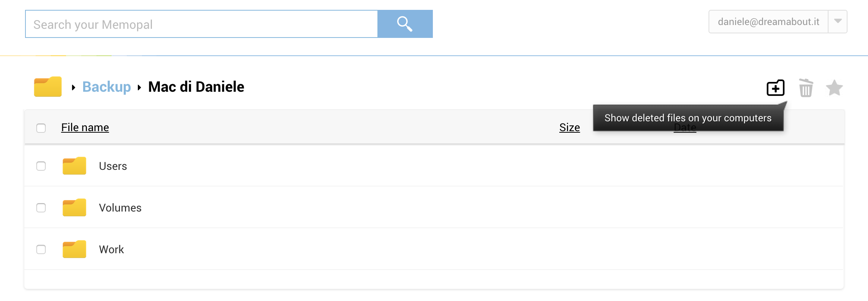Check the Users row checkbox
The height and width of the screenshot is (301, 868).
[x=41, y=166]
